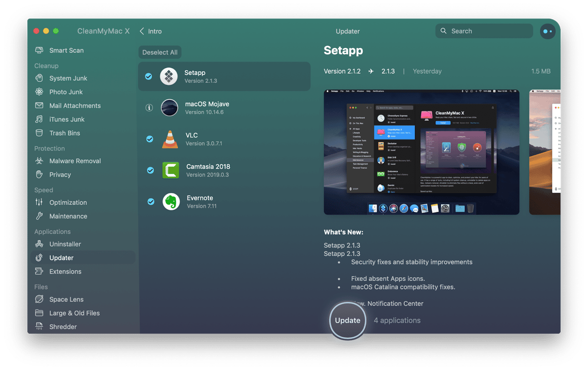Click the assistant dots icon top right
Viewport: 588px width, 368px height.
click(547, 31)
